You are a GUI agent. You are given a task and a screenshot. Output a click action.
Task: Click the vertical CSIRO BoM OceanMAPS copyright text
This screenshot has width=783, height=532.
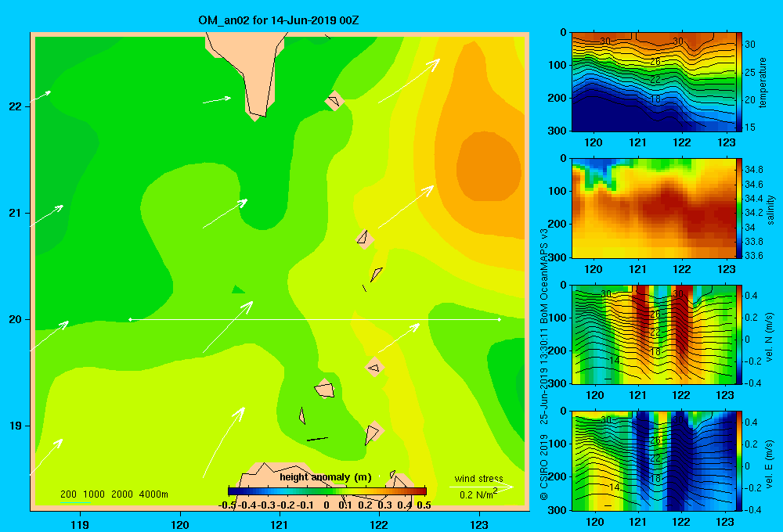(544, 364)
